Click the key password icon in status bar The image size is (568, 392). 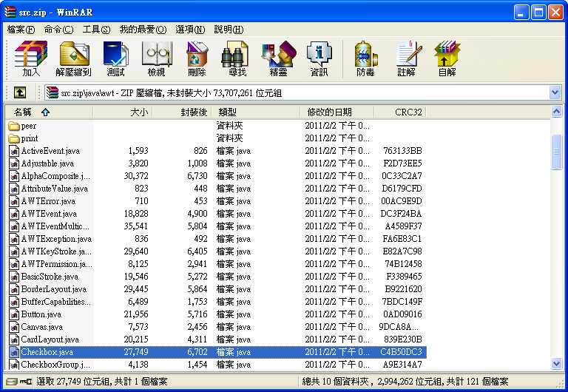tap(26, 381)
